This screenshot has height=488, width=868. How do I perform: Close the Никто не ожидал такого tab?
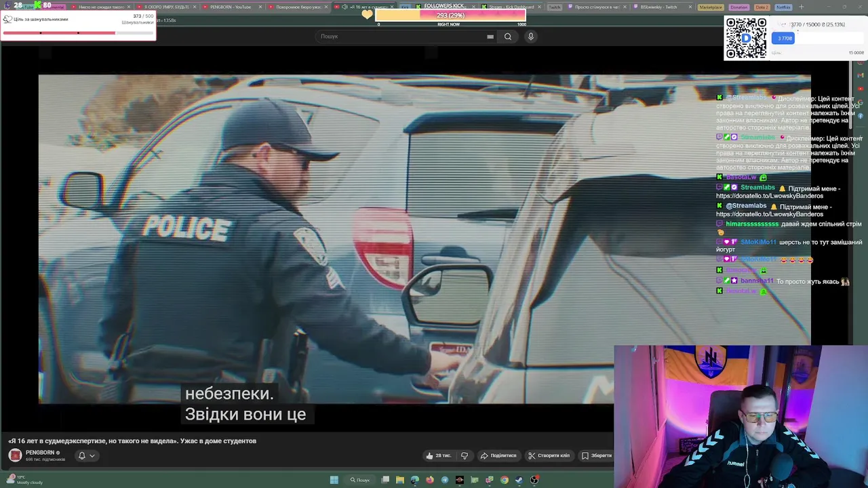click(x=129, y=7)
